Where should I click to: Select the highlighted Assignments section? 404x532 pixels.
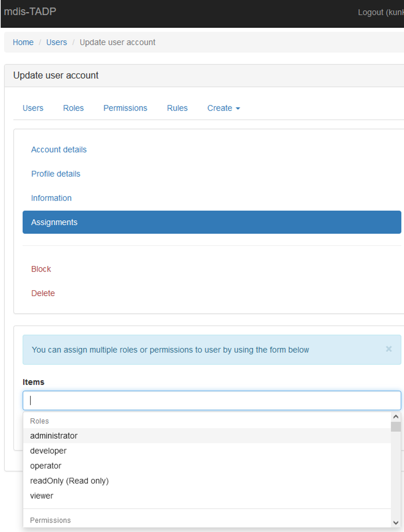[x=54, y=222]
